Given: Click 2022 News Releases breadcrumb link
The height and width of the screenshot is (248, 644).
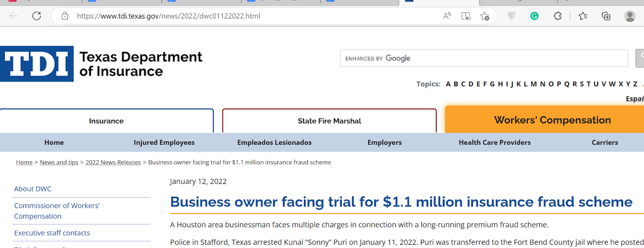Looking at the screenshot, I should point(113,162).
